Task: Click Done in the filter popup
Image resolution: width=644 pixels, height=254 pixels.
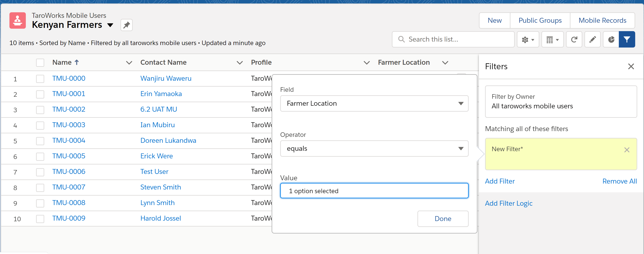Action: tap(443, 219)
